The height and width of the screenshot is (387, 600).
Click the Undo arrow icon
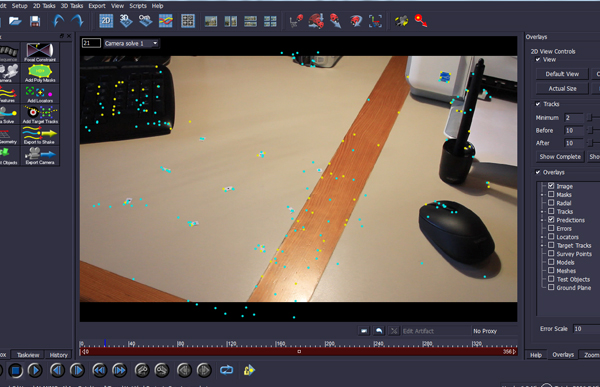point(59,21)
